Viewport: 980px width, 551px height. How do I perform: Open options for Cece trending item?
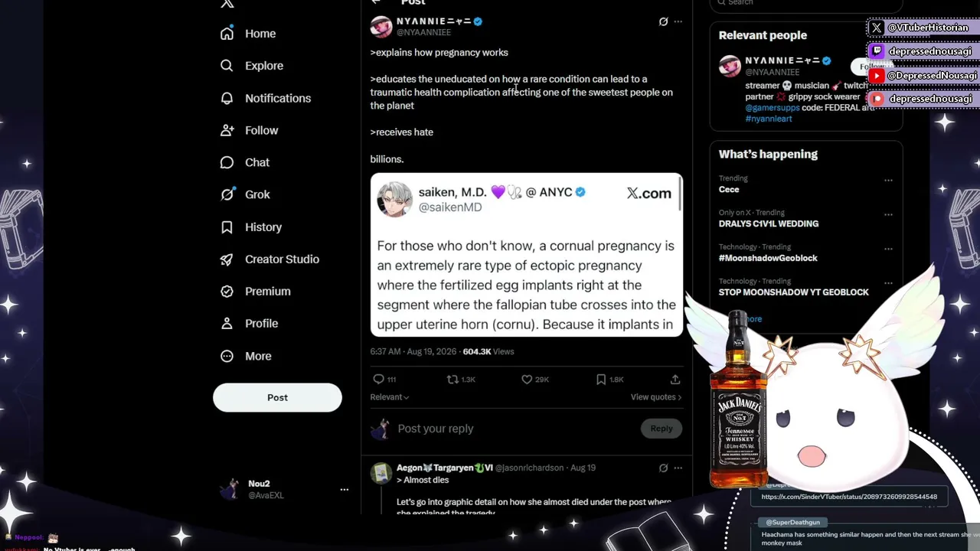(x=888, y=181)
